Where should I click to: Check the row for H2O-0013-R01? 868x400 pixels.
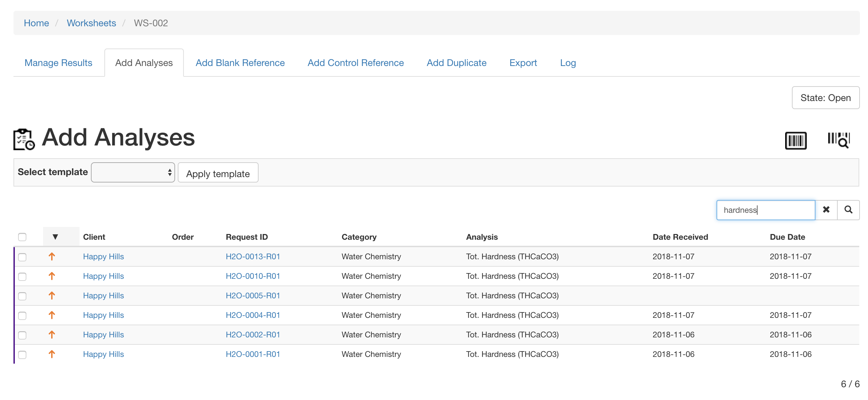click(x=22, y=257)
